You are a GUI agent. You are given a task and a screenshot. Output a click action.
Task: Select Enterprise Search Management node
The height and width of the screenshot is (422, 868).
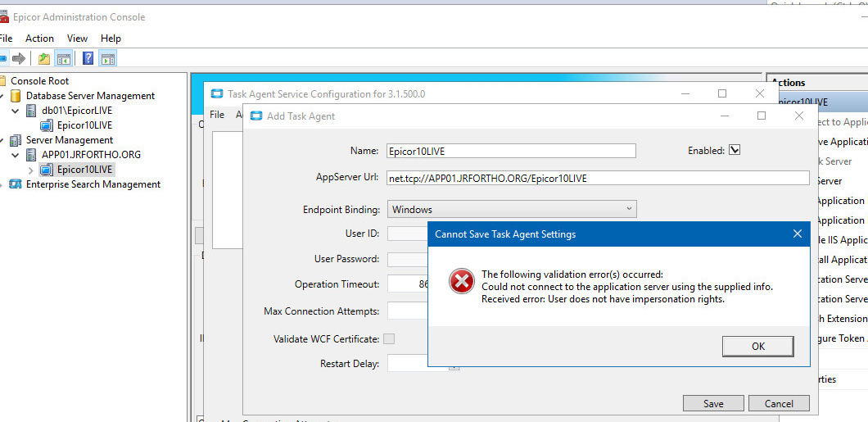point(93,184)
